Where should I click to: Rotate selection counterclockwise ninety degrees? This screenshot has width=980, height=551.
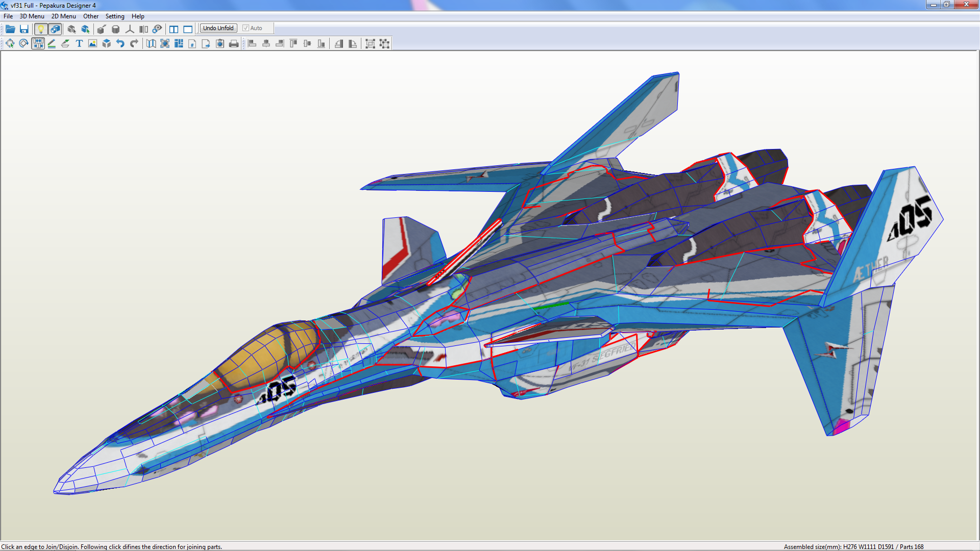coord(339,43)
